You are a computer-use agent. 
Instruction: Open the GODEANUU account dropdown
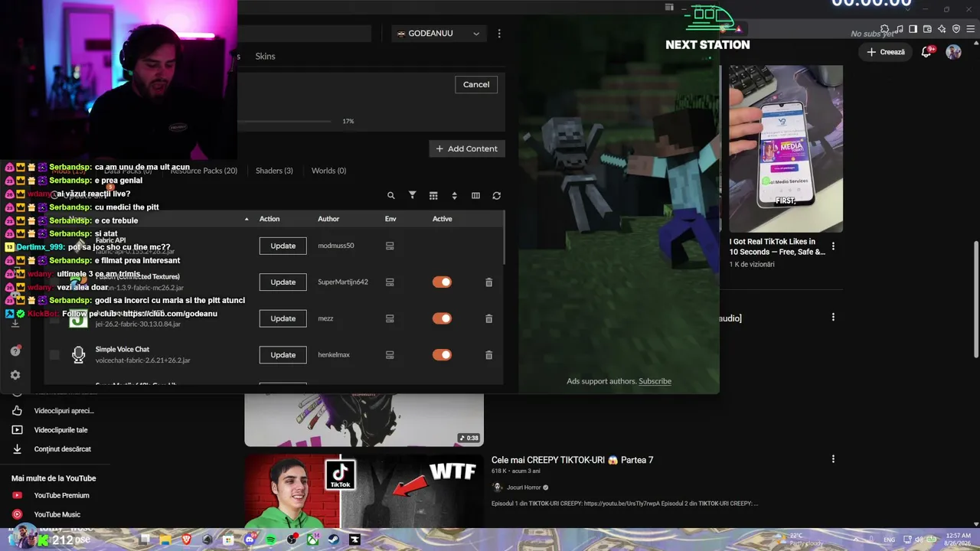point(439,34)
